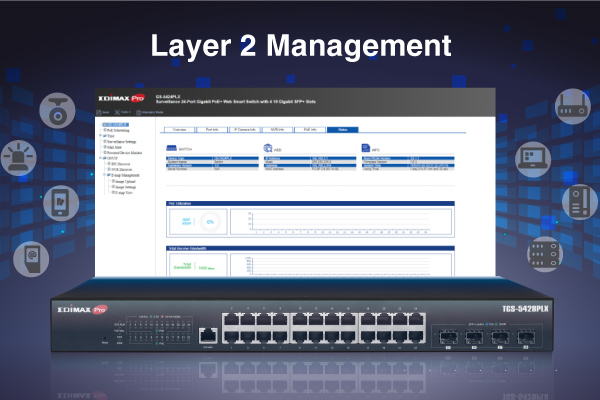Switch to Standard Mode via the toolbar
This screenshot has height=400, width=600.
[150, 112]
